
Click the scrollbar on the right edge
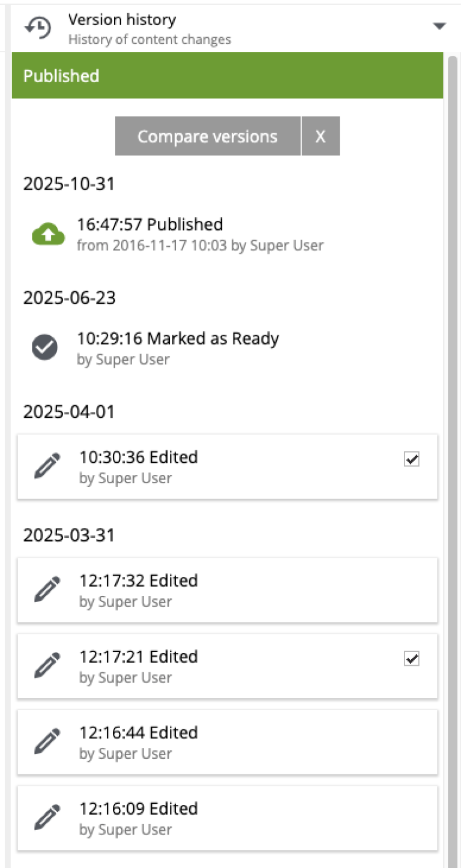coord(451,420)
